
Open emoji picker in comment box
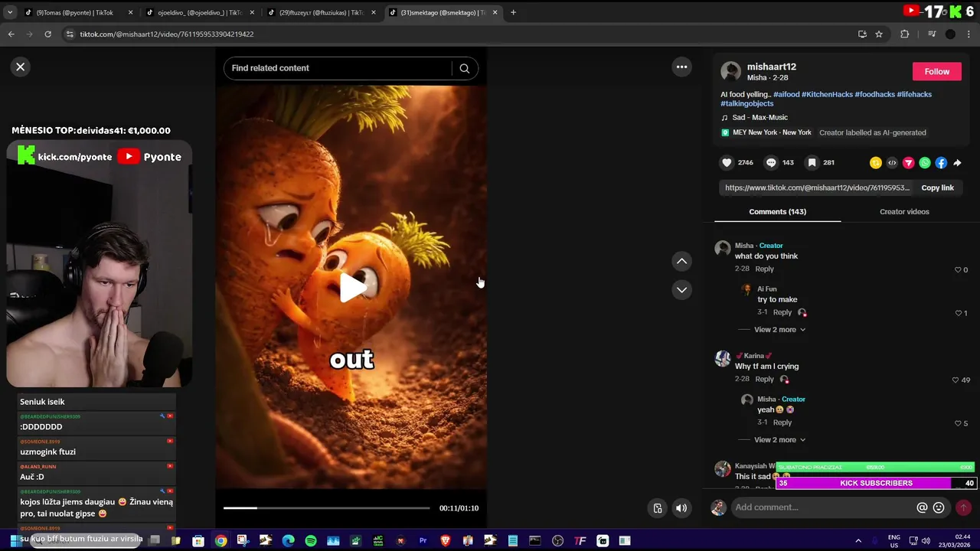[x=938, y=507]
